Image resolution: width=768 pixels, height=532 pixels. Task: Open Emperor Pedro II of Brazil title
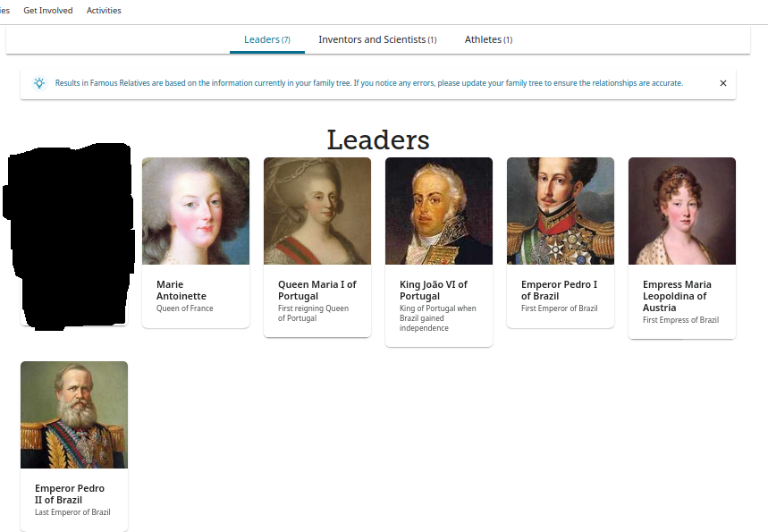point(70,494)
